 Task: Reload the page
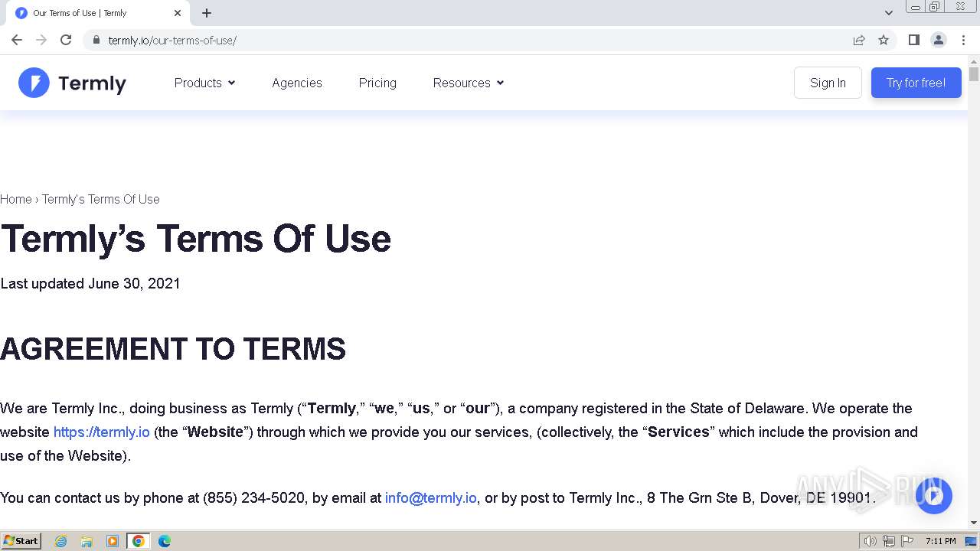pos(66,40)
